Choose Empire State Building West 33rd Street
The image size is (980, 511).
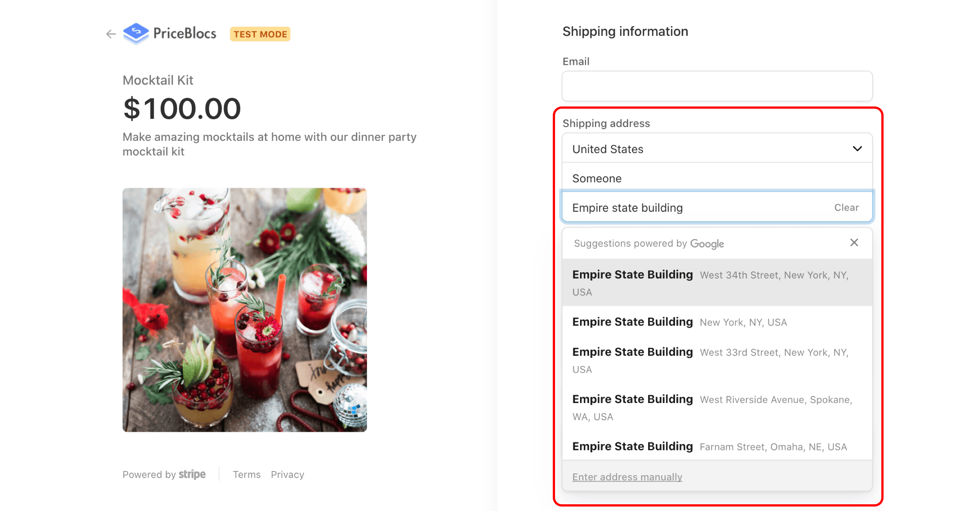coord(717,360)
